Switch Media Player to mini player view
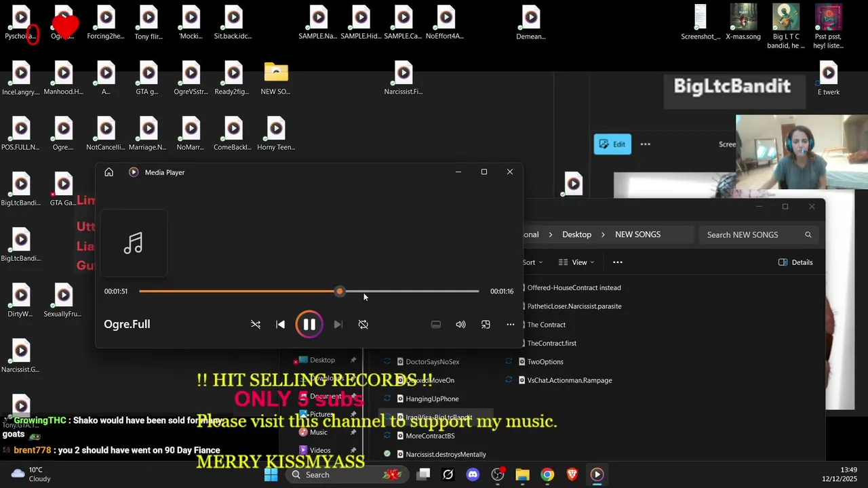 point(486,325)
